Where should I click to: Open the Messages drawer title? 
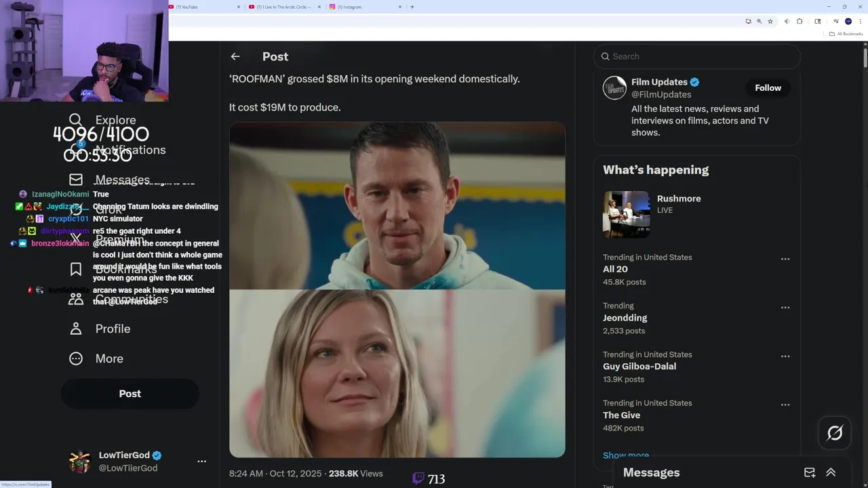click(x=651, y=472)
